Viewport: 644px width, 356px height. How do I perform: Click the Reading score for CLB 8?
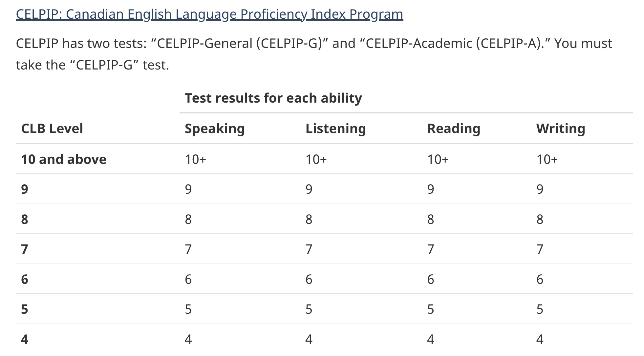pos(431,219)
